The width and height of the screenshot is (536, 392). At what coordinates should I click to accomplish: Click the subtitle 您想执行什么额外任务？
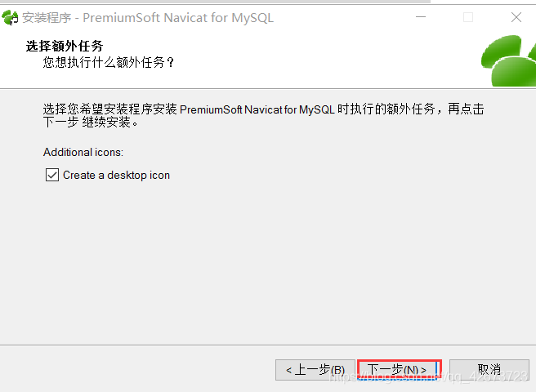[x=109, y=63]
